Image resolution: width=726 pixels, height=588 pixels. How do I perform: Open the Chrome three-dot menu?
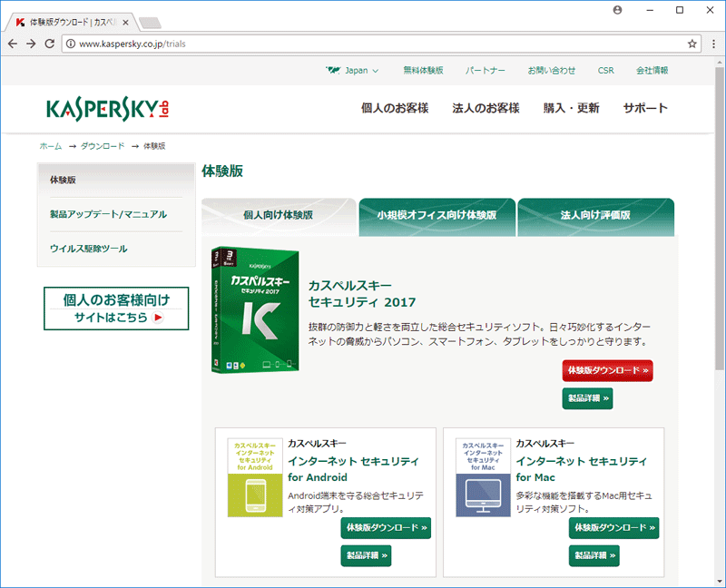[x=713, y=44]
